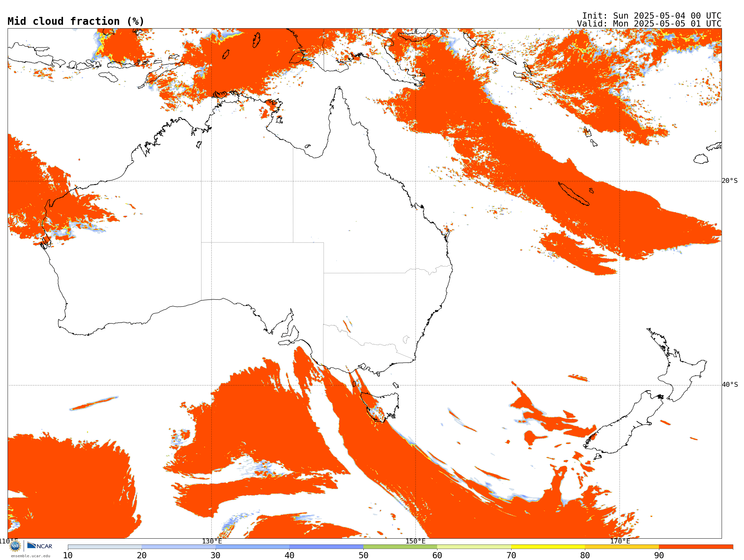Click the '20°S' latitude label
The image size is (744, 560).
pyautogui.click(x=730, y=181)
